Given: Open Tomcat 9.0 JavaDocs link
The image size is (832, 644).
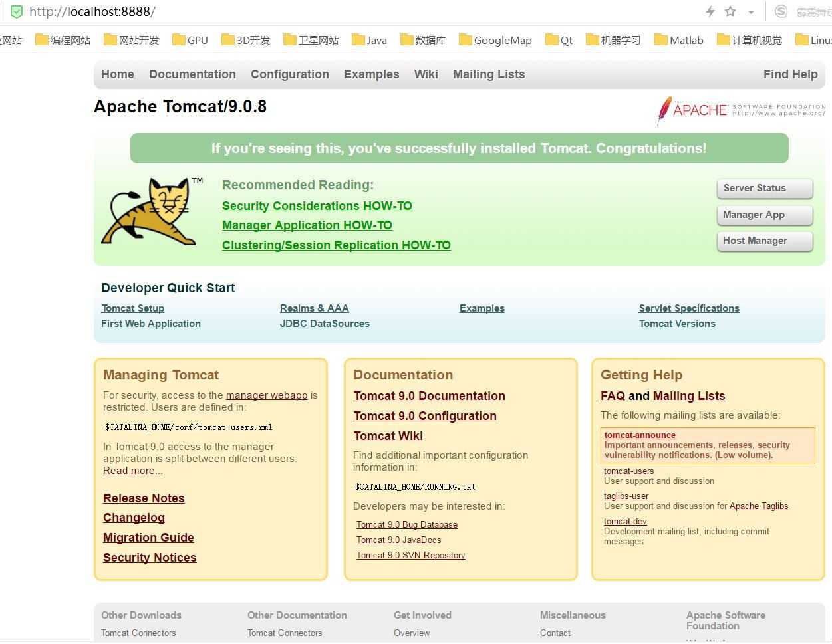Looking at the screenshot, I should 398,540.
